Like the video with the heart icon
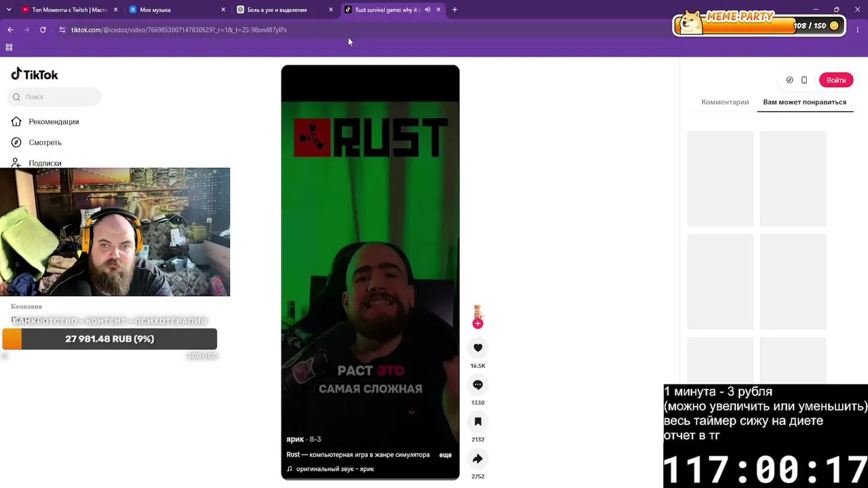Screen dimensions: 868x488 pos(477,348)
